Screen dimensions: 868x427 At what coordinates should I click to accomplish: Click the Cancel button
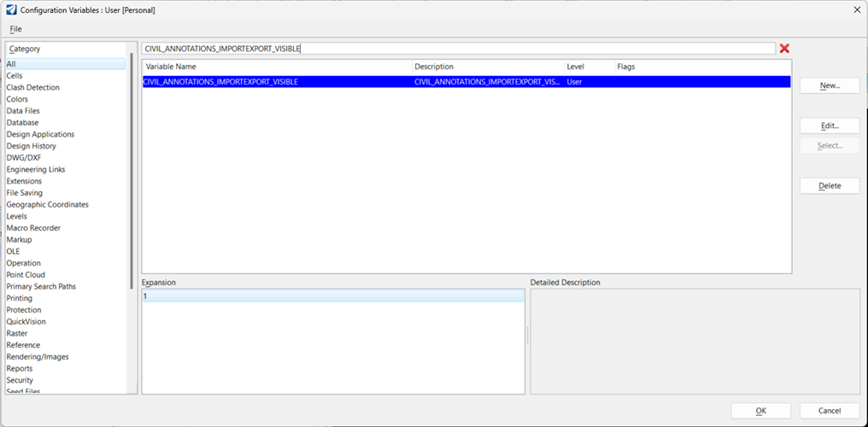(x=830, y=411)
